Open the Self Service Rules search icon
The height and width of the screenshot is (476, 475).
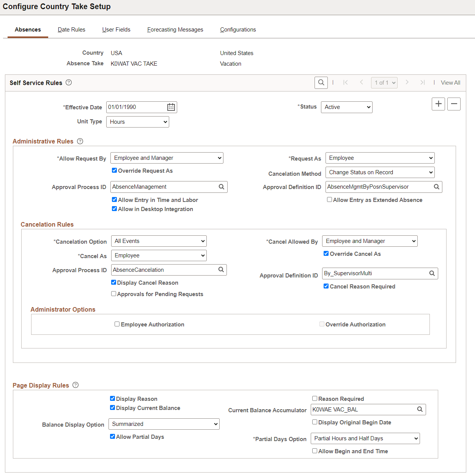[x=321, y=82]
